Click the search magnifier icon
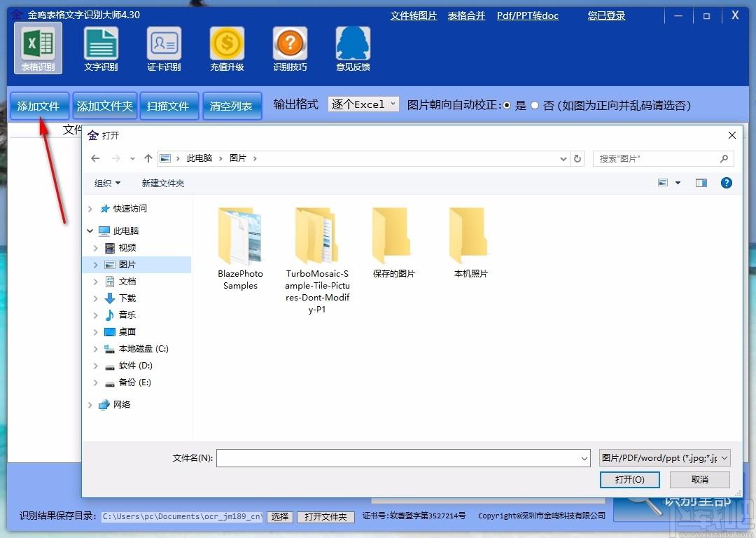 click(724, 158)
